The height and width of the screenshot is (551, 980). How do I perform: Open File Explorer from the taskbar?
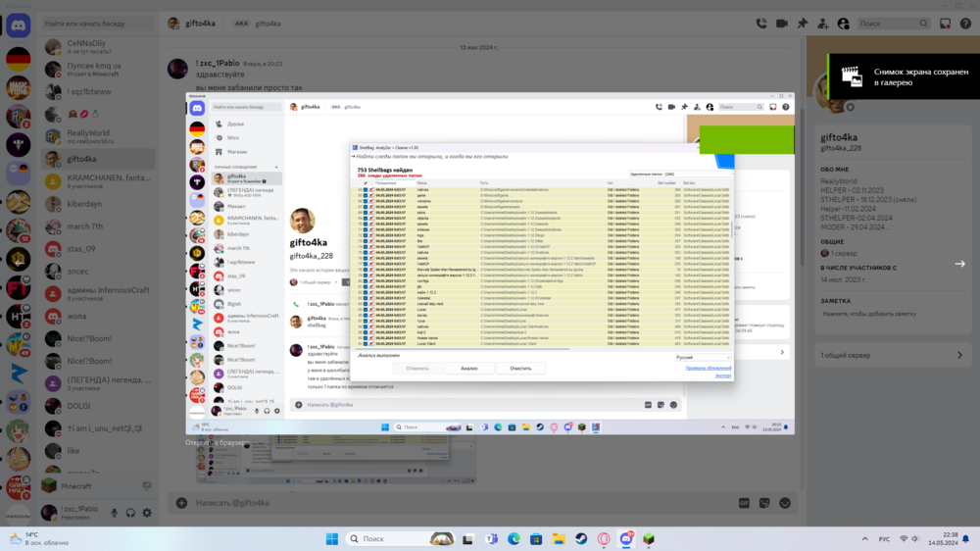coord(559,538)
